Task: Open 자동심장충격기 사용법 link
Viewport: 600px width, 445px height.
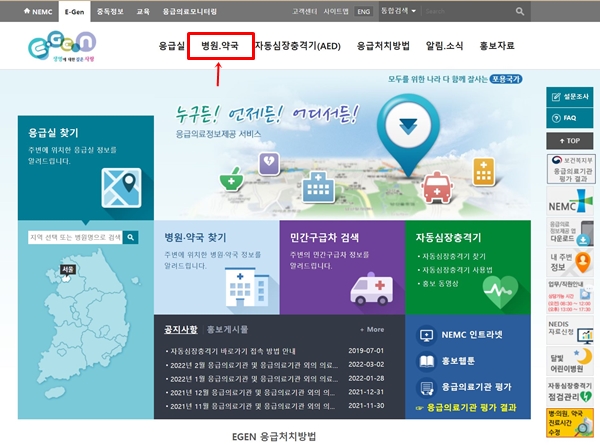Action: [457, 270]
